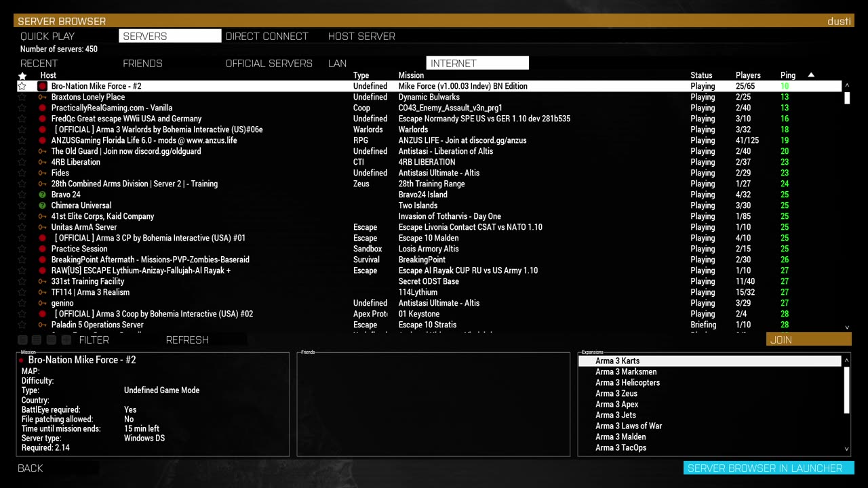The width and height of the screenshot is (868, 488).
Task: Click the key lock icon for Braxtons Lonely Place
Action: pyautogui.click(x=42, y=97)
